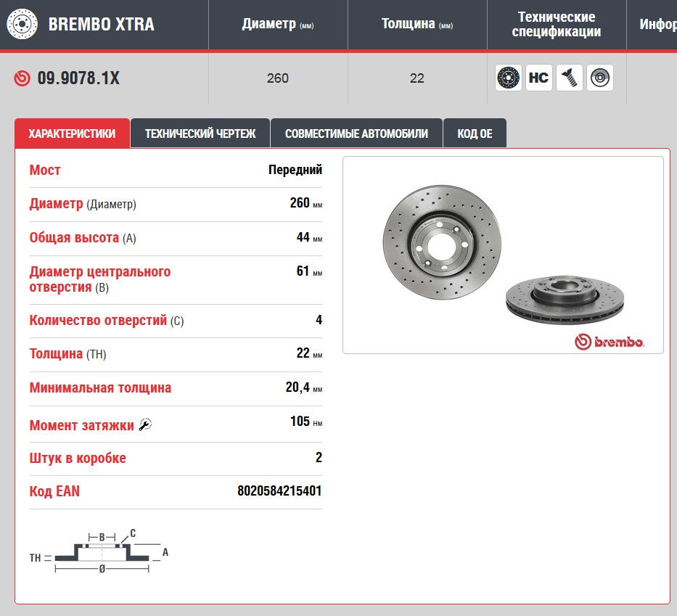Viewport: 677px width, 616px height.
Task: Click the 44 мм overall height value
Action: (310, 237)
